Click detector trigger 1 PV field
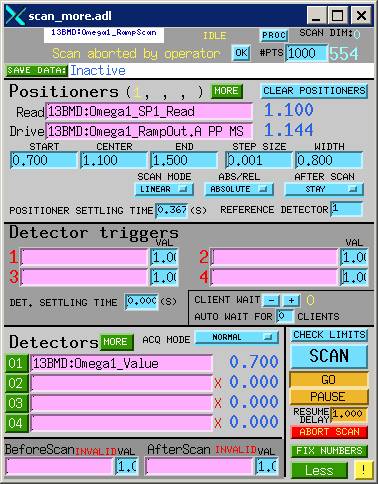Image resolution: width=378 pixels, height=484 pixels. pyautogui.click(x=84, y=257)
